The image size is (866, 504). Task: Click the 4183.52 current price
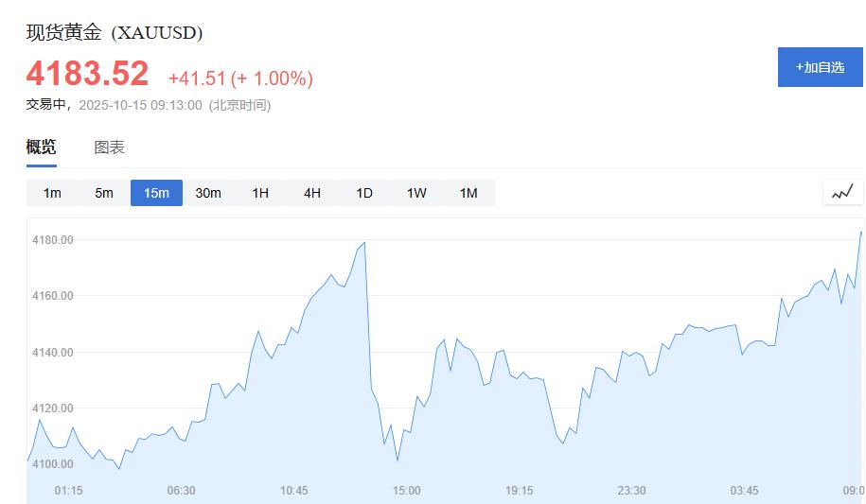coord(87,74)
